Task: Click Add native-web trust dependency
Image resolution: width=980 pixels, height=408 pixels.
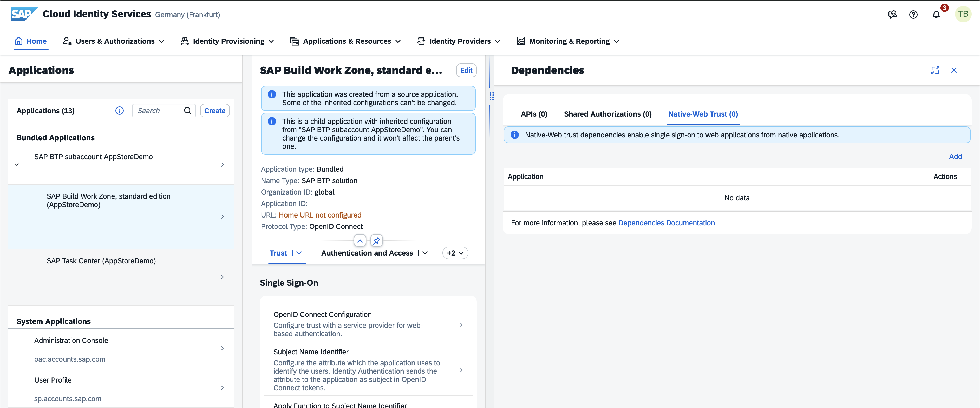Action: 955,156
